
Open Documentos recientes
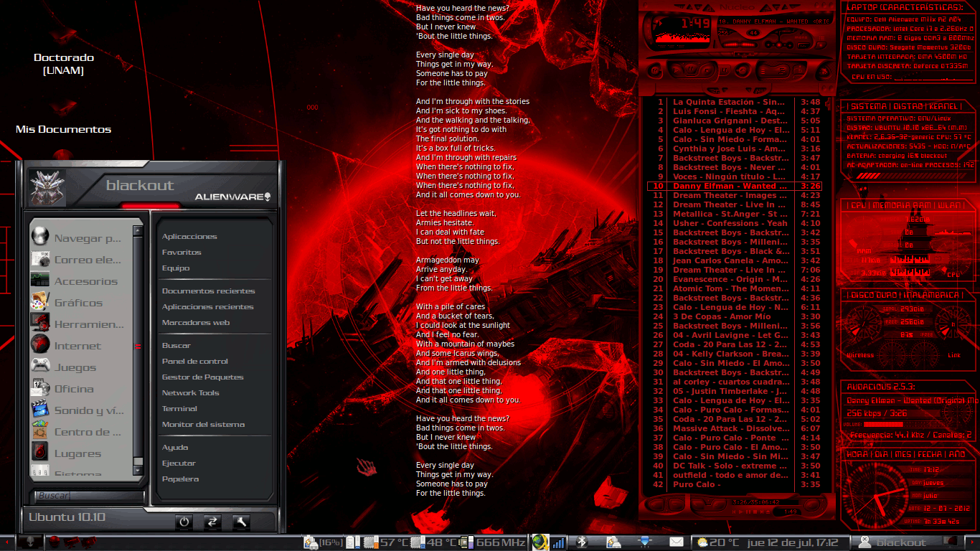209,291
